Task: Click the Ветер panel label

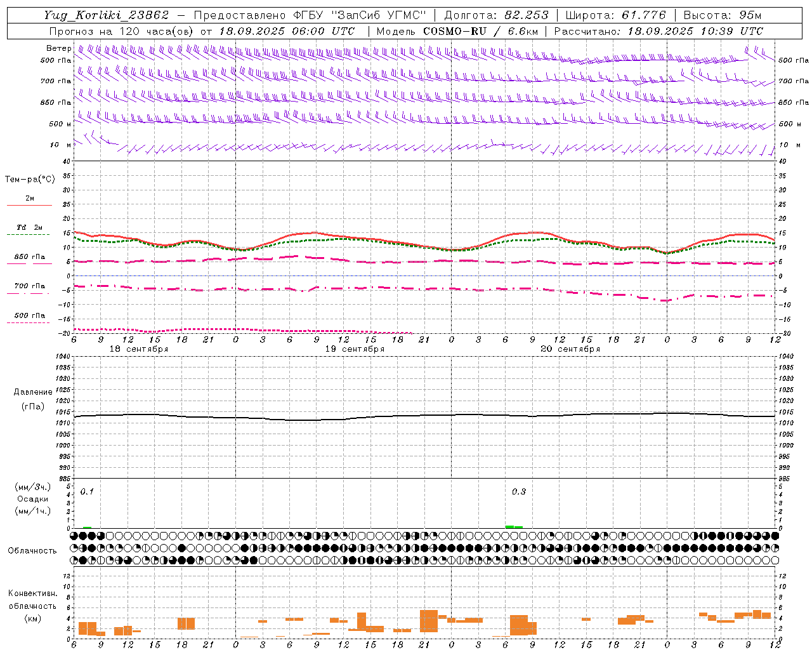Action: 58,48
